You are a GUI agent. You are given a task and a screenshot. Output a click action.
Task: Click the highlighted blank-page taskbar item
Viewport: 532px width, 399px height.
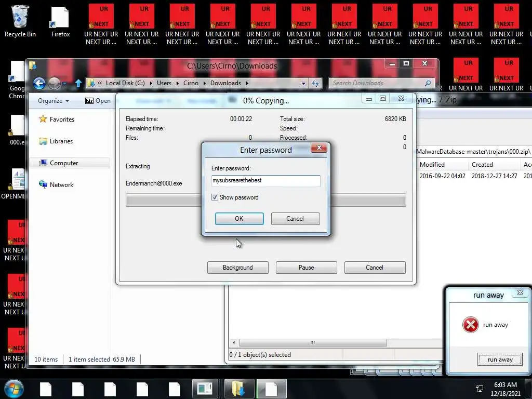point(271,389)
